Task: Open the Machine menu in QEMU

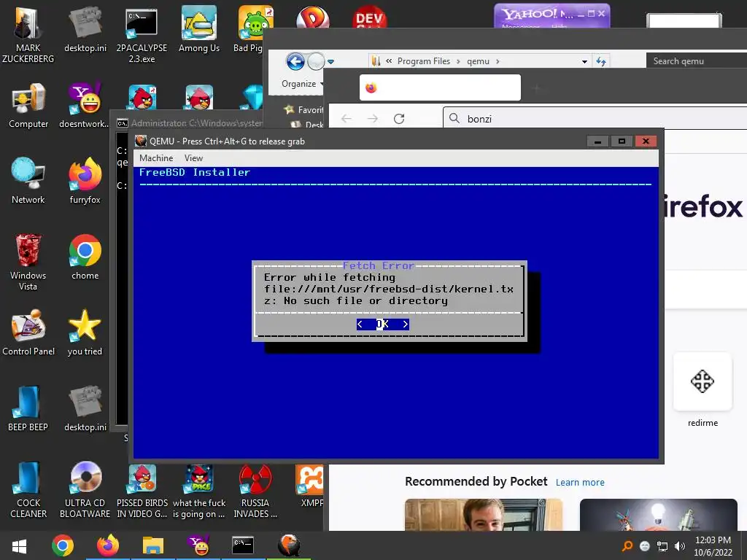Action: 156,158
